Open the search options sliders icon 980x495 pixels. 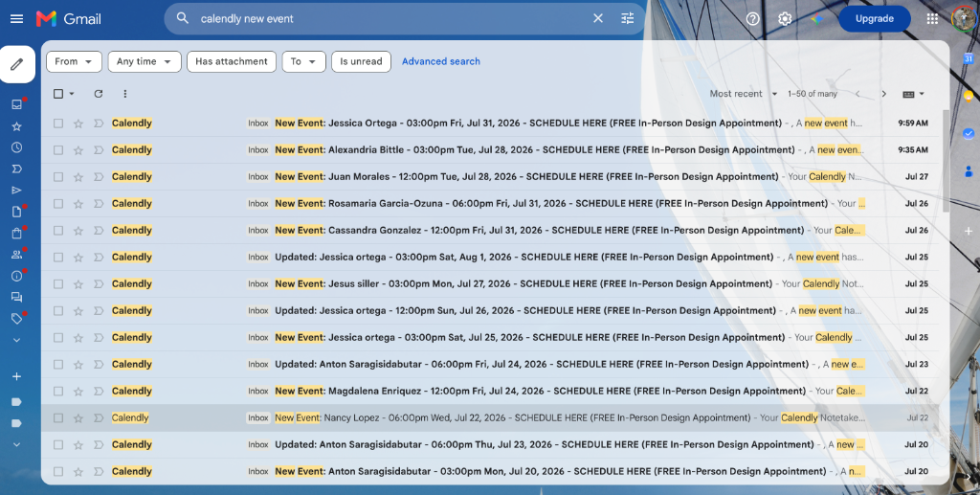(628, 18)
